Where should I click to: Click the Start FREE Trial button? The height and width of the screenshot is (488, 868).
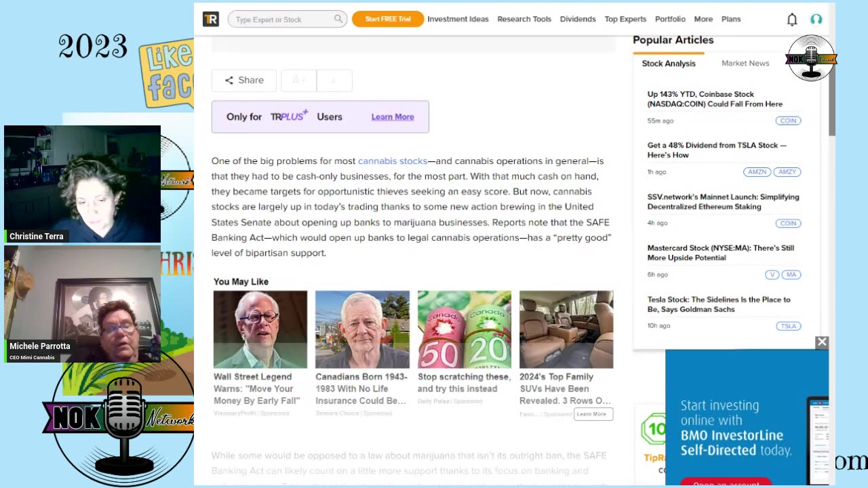(x=388, y=19)
